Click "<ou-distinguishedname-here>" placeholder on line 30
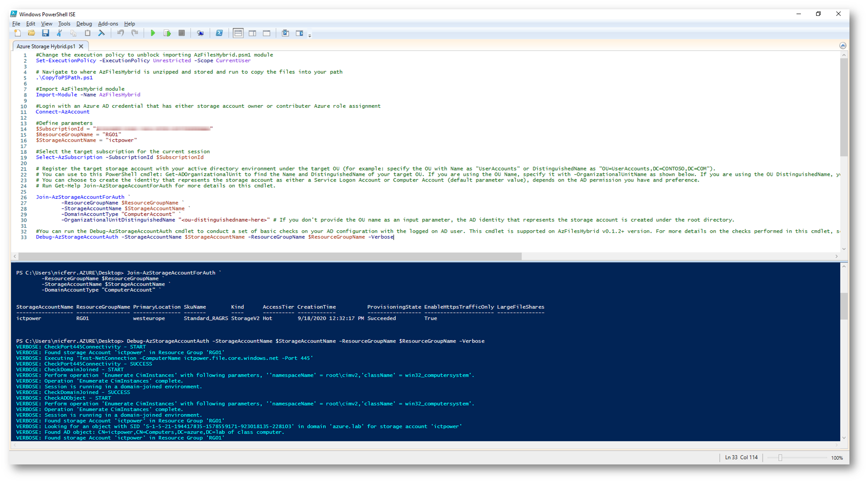 [x=224, y=220]
